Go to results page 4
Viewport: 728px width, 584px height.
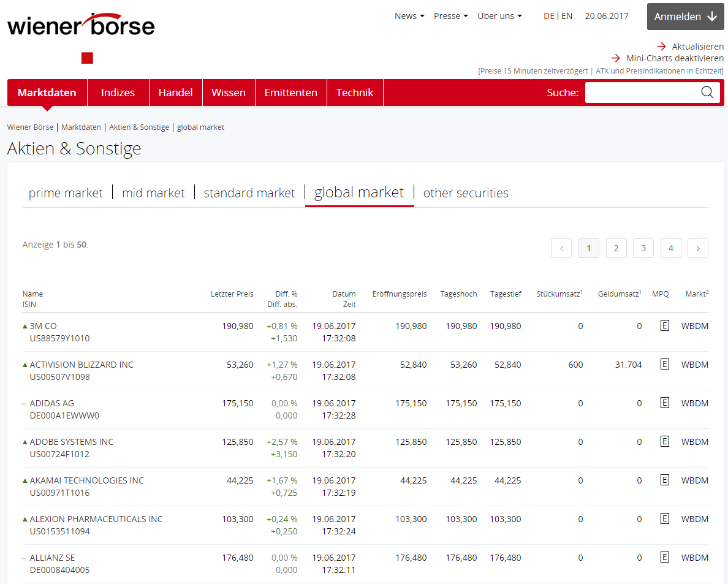coord(670,248)
